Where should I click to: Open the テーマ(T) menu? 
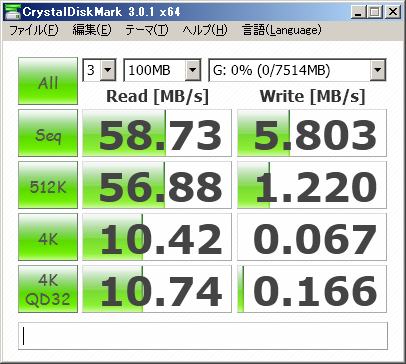[147, 30]
